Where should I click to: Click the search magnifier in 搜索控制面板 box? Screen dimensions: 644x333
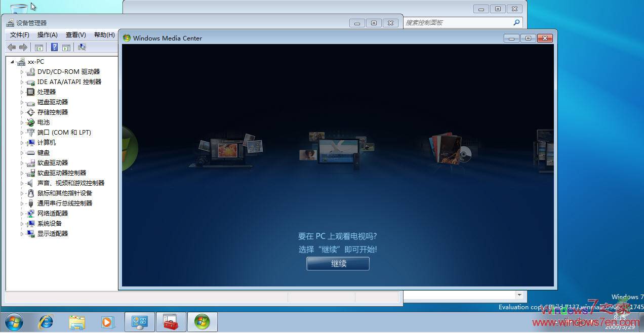click(x=516, y=22)
